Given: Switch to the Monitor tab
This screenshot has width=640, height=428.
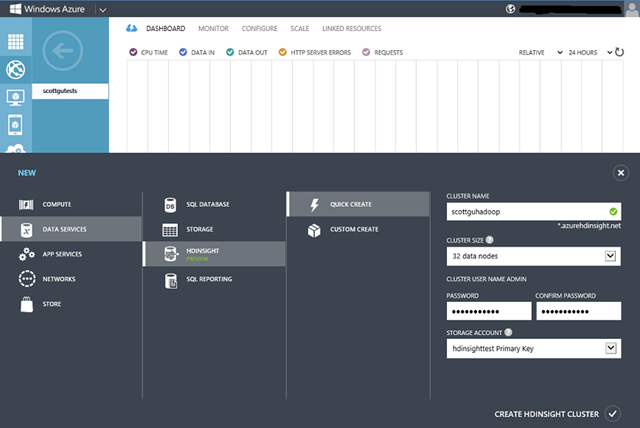Looking at the screenshot, I should (213, 29).
